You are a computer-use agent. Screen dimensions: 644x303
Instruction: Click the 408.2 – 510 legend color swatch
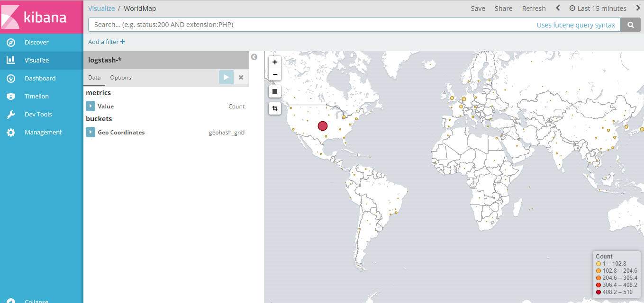click(599, 292)
